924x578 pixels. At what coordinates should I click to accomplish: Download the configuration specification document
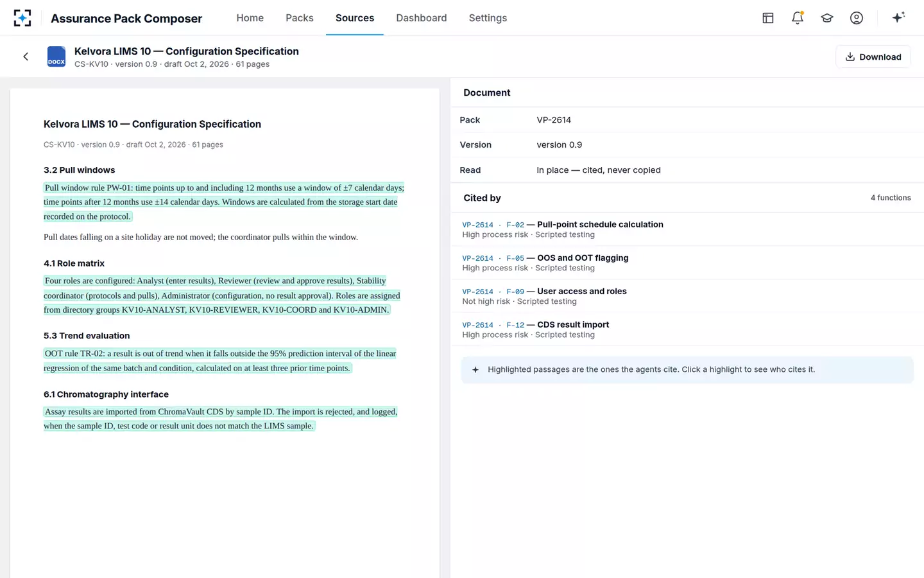[x=873, y=57]
